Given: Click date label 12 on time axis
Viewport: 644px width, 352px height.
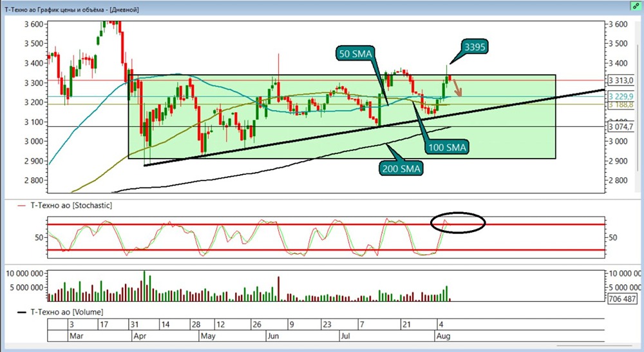Looking at the screenshot, I should [220, 324].
